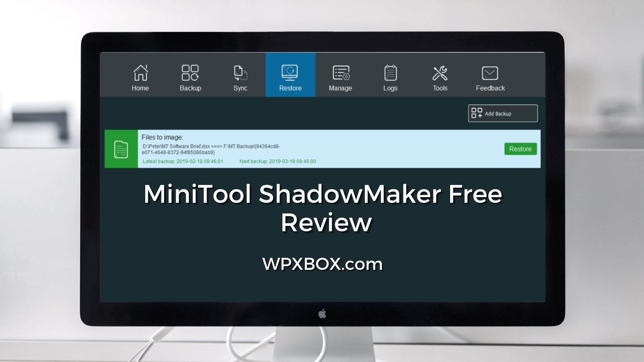Click the latest backup date field
The image size is (644, 362).
coord(183,161)
